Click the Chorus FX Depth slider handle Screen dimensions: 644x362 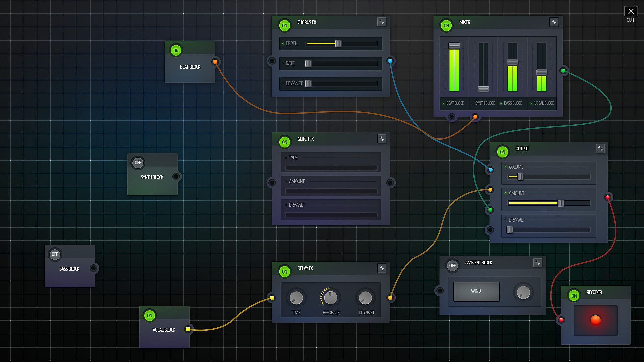click(x=338, y=44)
